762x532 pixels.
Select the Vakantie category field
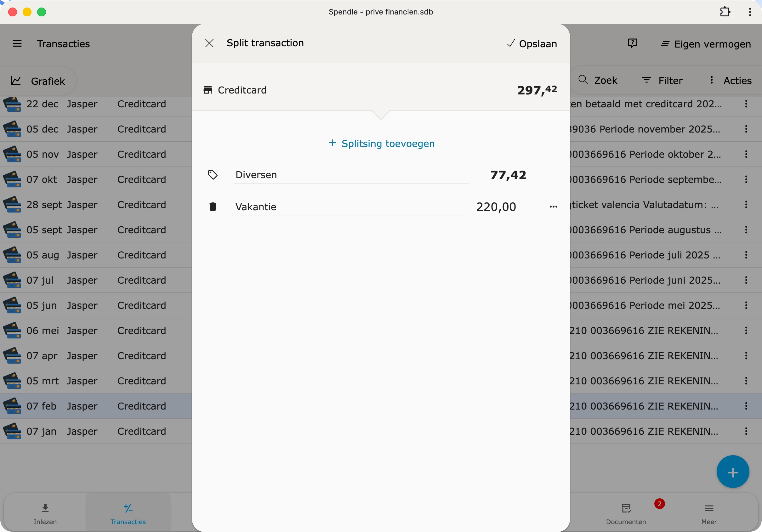click(351, 207)
